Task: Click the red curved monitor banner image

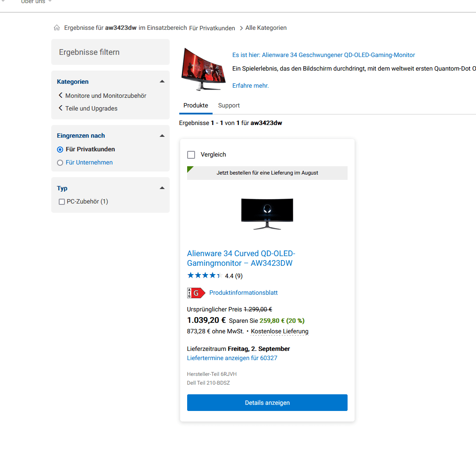Action: (x=203, y=70)
